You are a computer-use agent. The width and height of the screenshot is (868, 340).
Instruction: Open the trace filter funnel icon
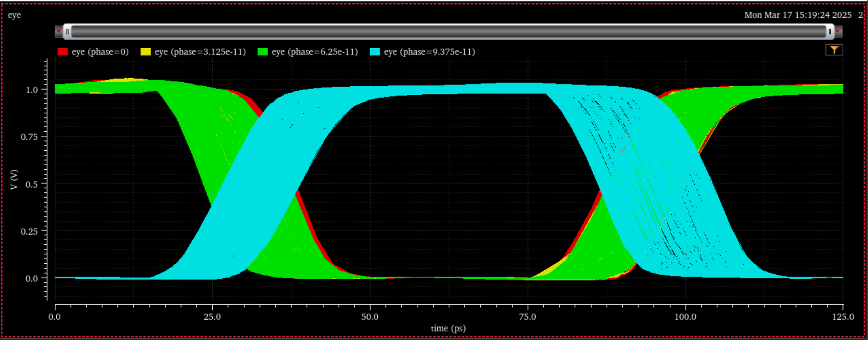pyautogui.click(x=834, y=50)
